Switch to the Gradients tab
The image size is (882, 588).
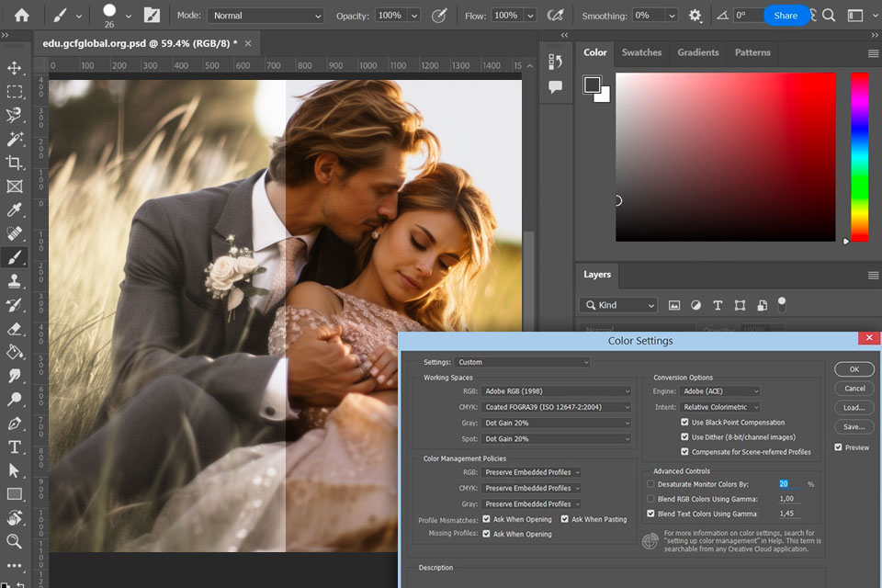698,52
